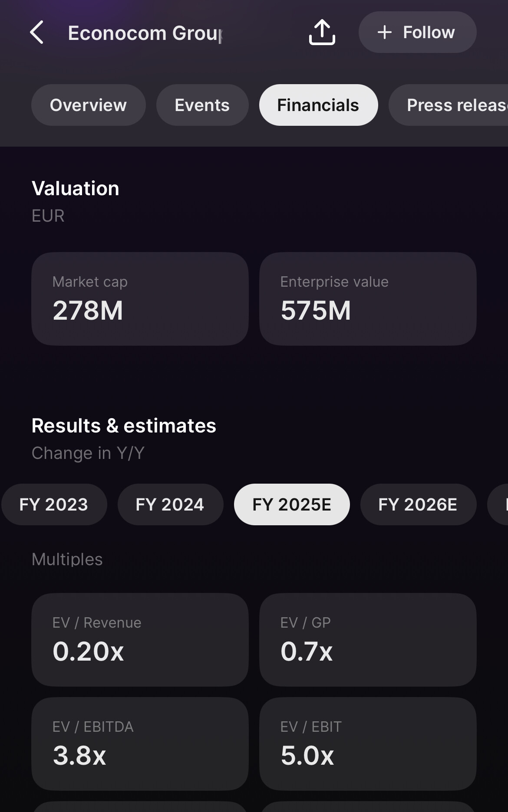Open the Press releases tab
508x812 pixels.
[452, 105]
